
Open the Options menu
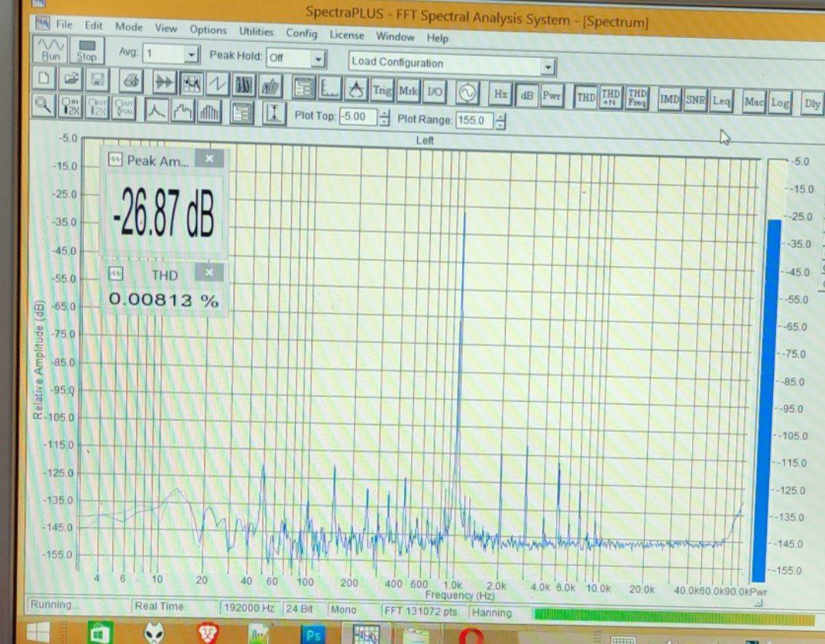tap(208, 30)
